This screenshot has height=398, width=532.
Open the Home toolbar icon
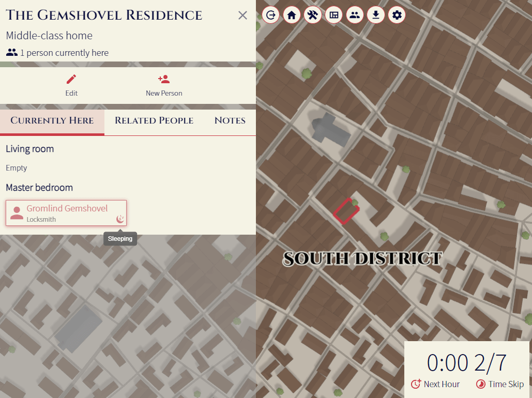coord(292,15)
